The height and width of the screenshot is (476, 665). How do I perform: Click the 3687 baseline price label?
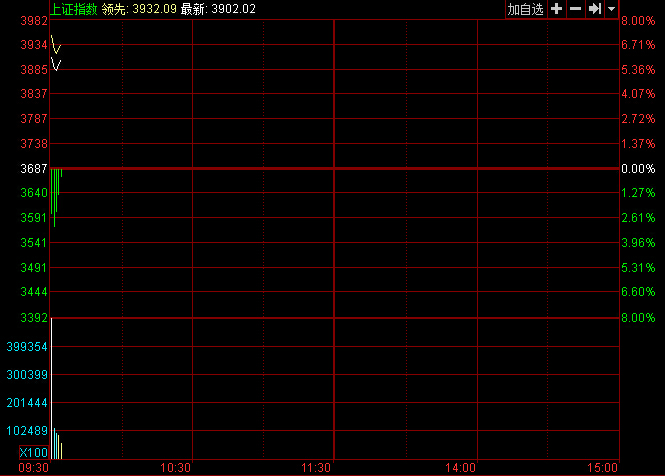tap(34, 169)
